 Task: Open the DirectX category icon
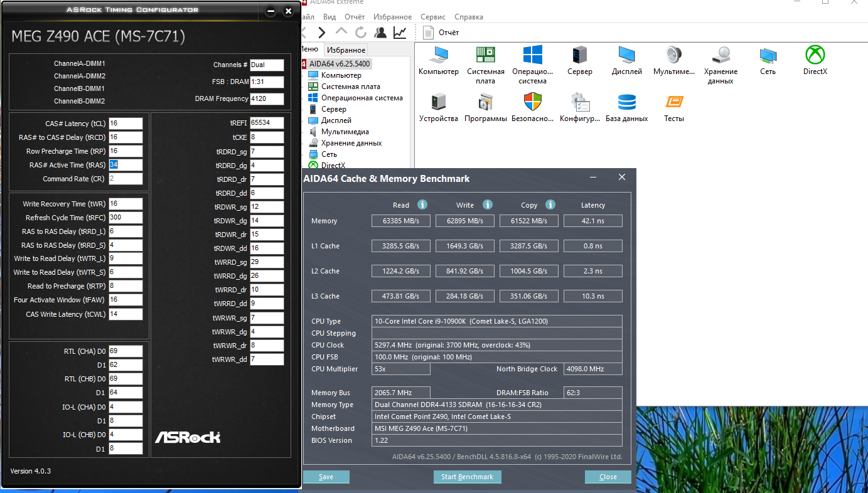coord(815,60)
